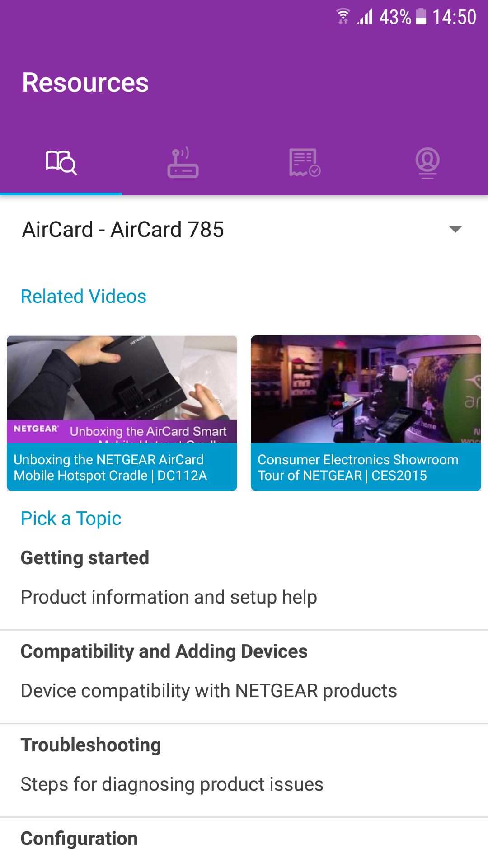
Task: Tap the NETGEAR logo on unboxing video
Action: point(36,429)
